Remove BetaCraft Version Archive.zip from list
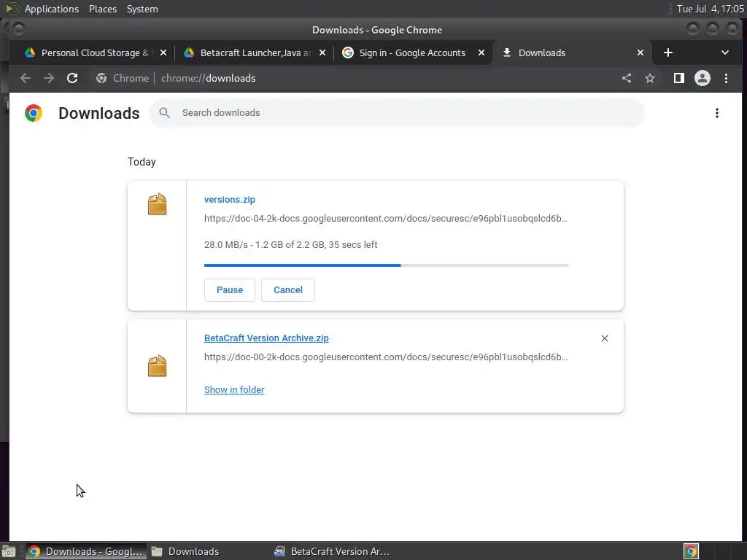The height and width of the screenshot is (560, 747). 605,338
